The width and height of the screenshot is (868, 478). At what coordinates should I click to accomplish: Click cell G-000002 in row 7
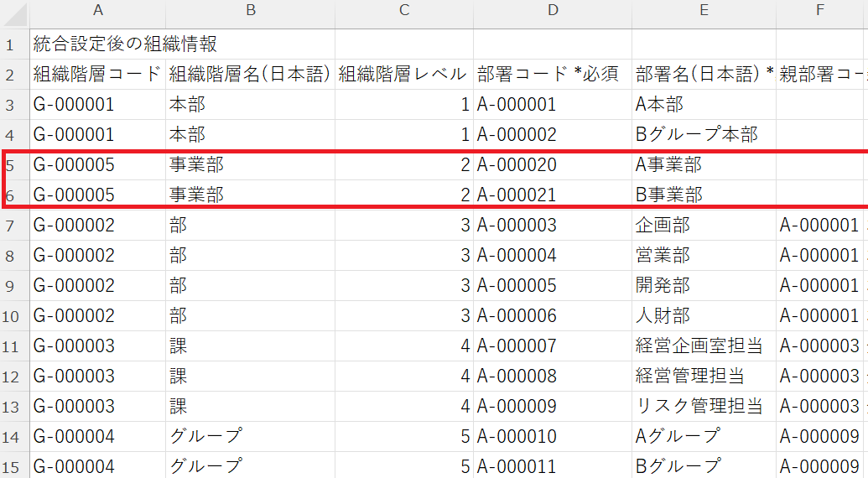tap(98, 226)
